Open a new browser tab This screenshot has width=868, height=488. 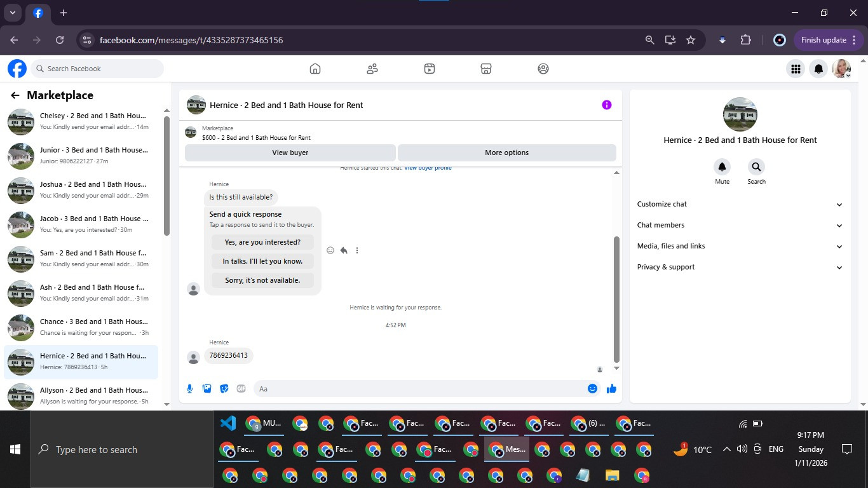(x=64, y=13)
